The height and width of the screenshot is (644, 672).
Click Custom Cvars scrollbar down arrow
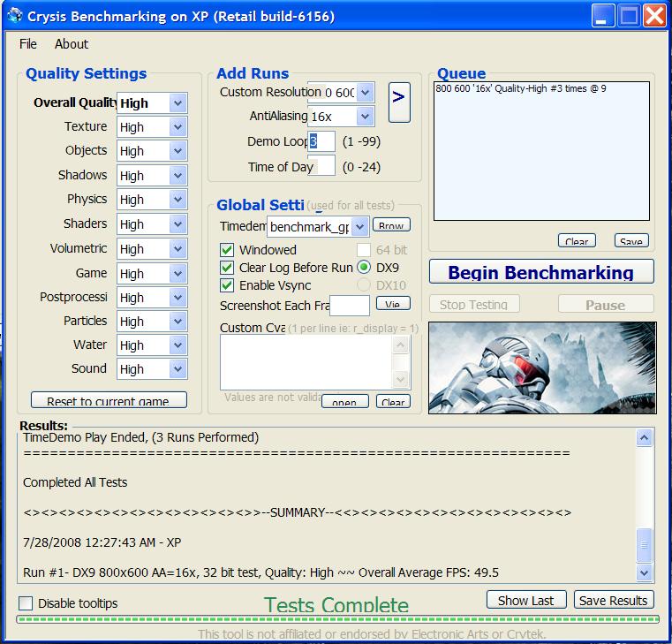coord(400,379)
